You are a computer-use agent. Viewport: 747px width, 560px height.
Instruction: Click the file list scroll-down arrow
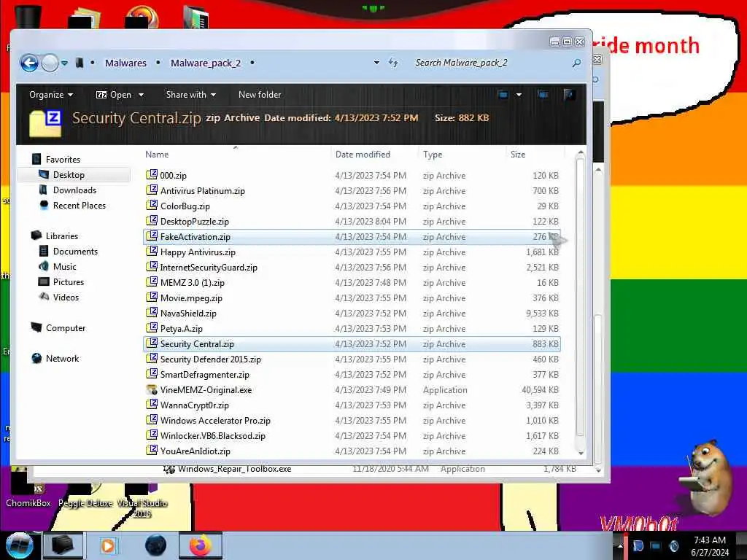[581, 453]
